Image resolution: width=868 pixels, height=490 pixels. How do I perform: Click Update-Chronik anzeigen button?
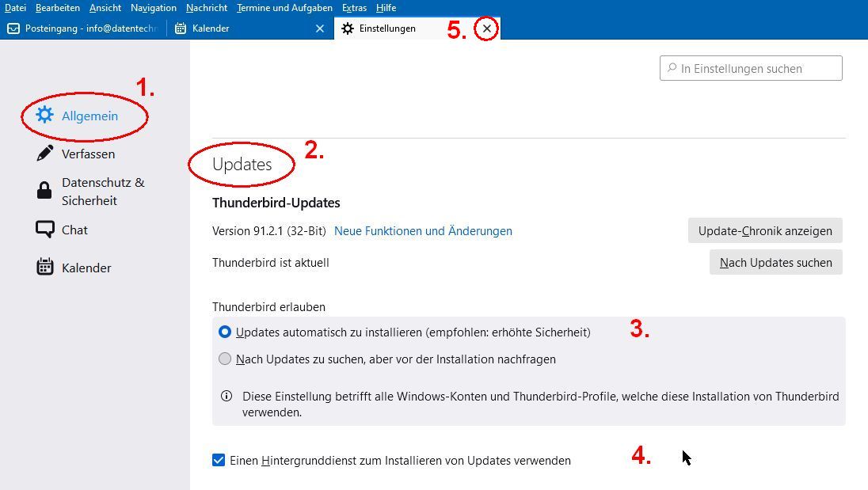(x=765, y=230)
